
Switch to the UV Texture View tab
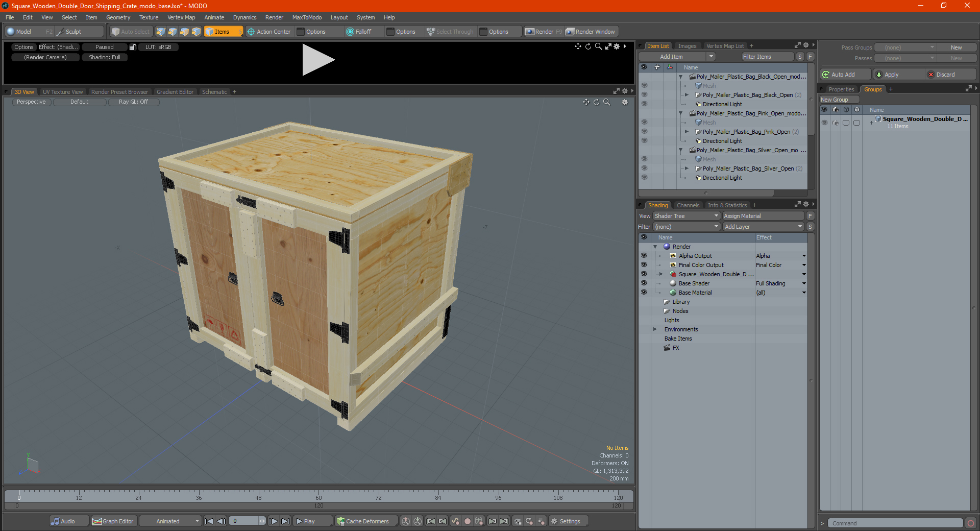pyautogui.click(x=62, y=92)
